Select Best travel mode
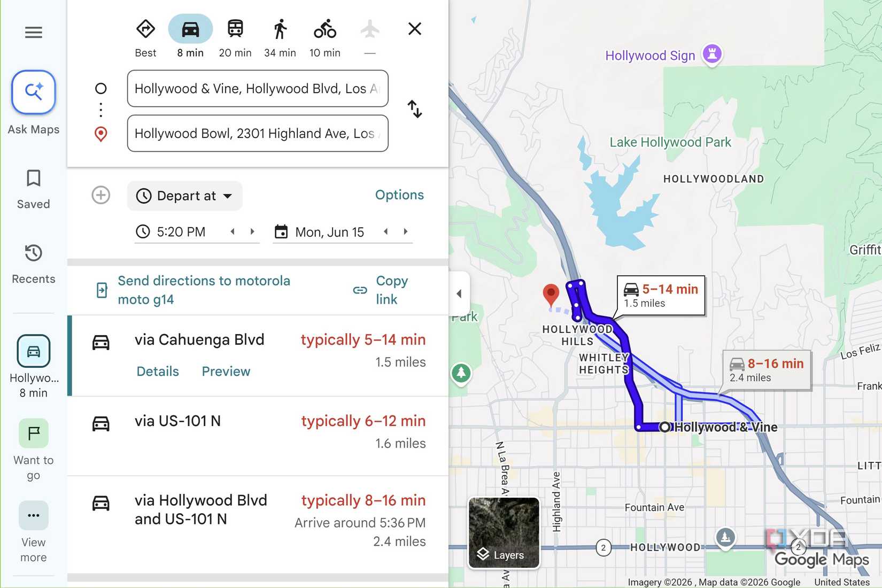Image resolution: width=882 pixels, height=588 pixels. (x=145, y=37)
